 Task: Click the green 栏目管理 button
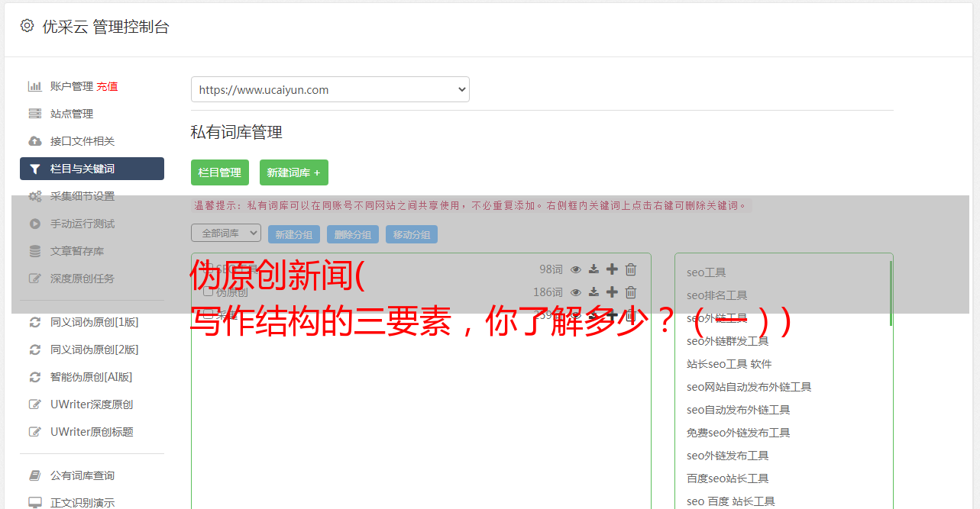(x=220, y=172)
